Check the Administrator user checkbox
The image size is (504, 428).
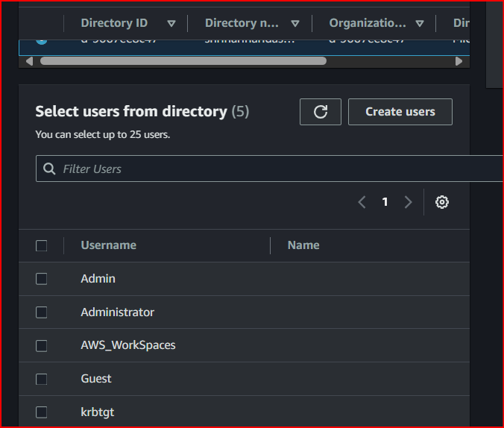point(42,312)
